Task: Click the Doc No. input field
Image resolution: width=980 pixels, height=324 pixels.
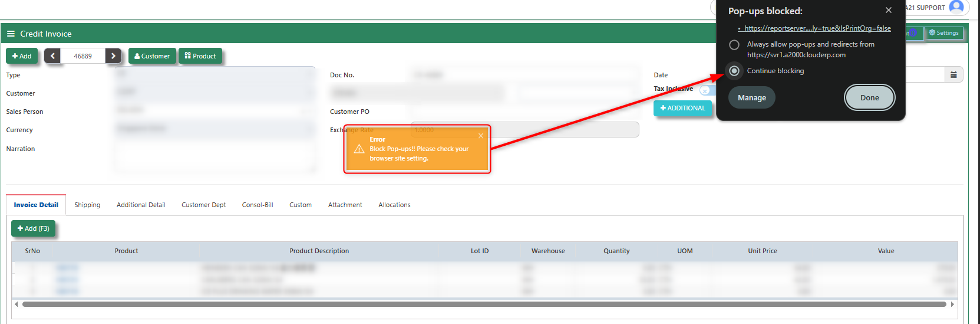Action: tap(524, 74)
